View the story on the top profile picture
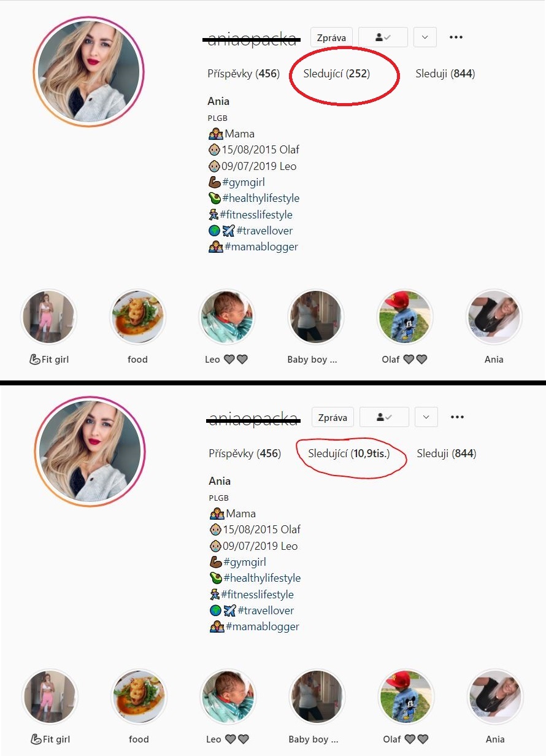Viewport: 546px width, 756px height. pyautogui.click(x=89, y=71)
